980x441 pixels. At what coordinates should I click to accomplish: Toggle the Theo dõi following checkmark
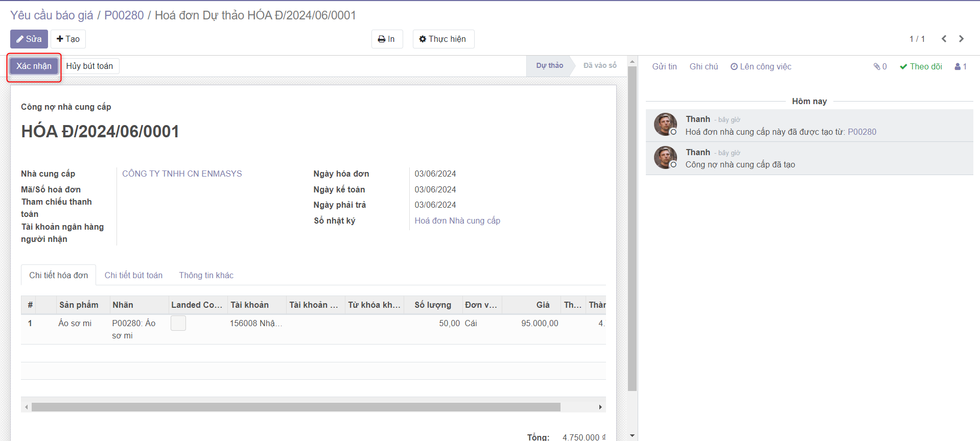[921, 66]
